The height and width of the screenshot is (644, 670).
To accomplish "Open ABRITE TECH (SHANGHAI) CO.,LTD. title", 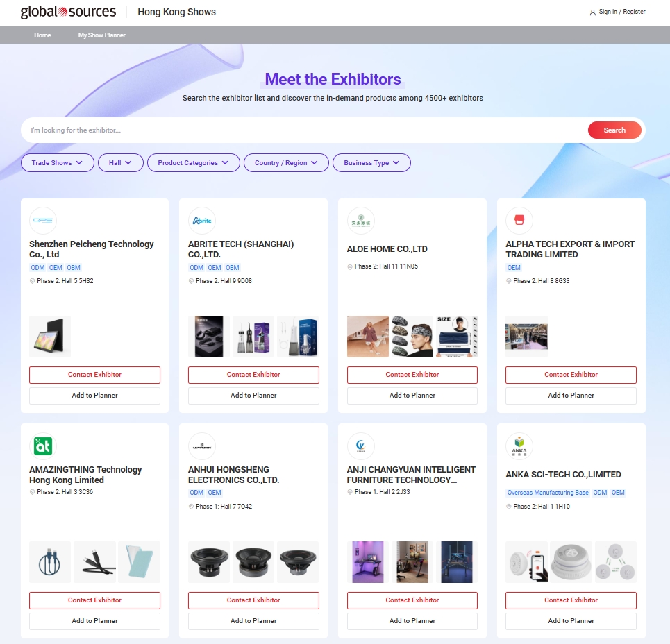I will click(x=241, y=249).
